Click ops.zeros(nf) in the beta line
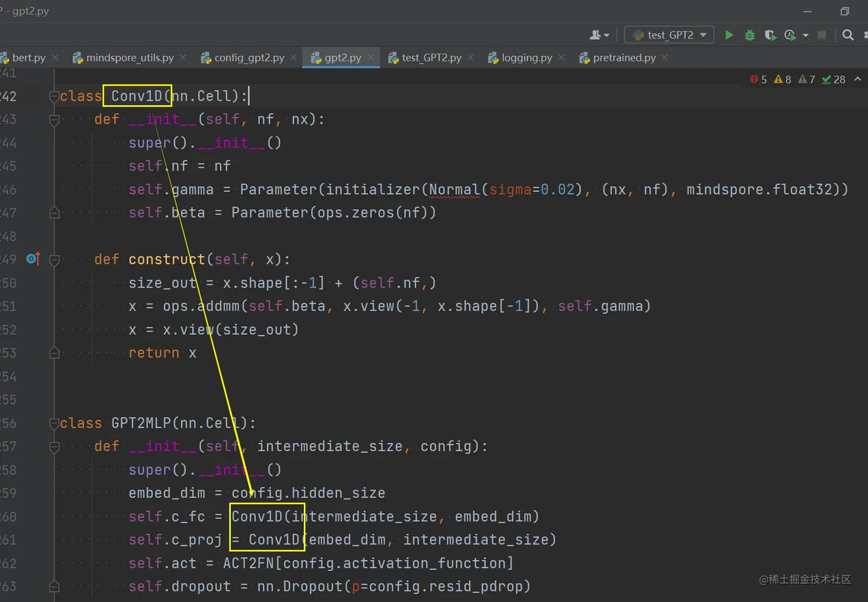Viewport: 868px width, 602px height. pos(372,213)
